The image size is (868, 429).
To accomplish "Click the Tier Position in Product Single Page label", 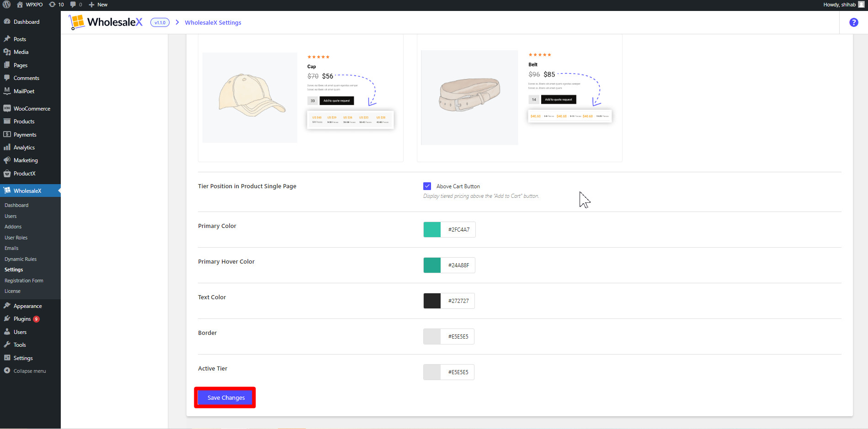I will (247, 186).
